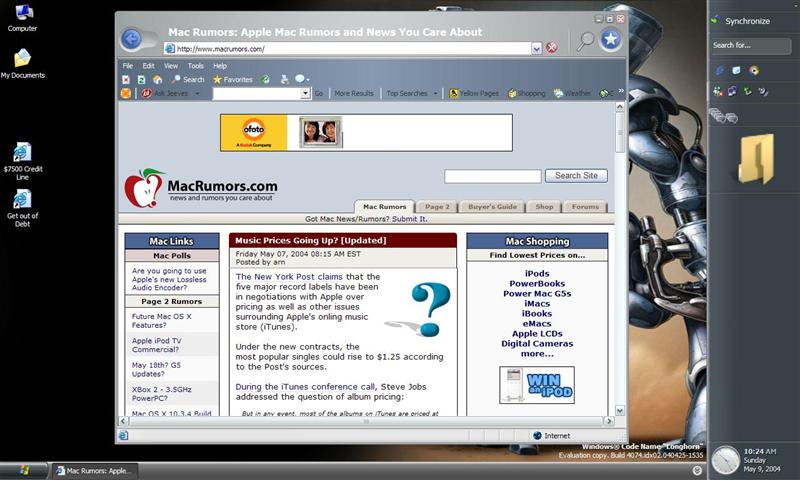800x480 pixels.
Task: Click the Synchronize sidebar icon
Action: [x=715, y=20]
